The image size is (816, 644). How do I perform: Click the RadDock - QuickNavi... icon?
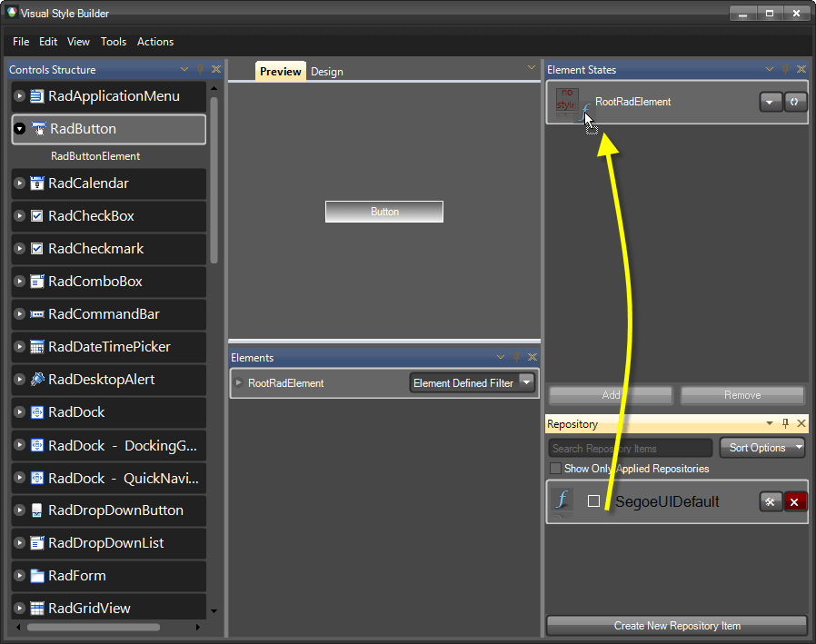pyautogui.click(x=37, y=478)
